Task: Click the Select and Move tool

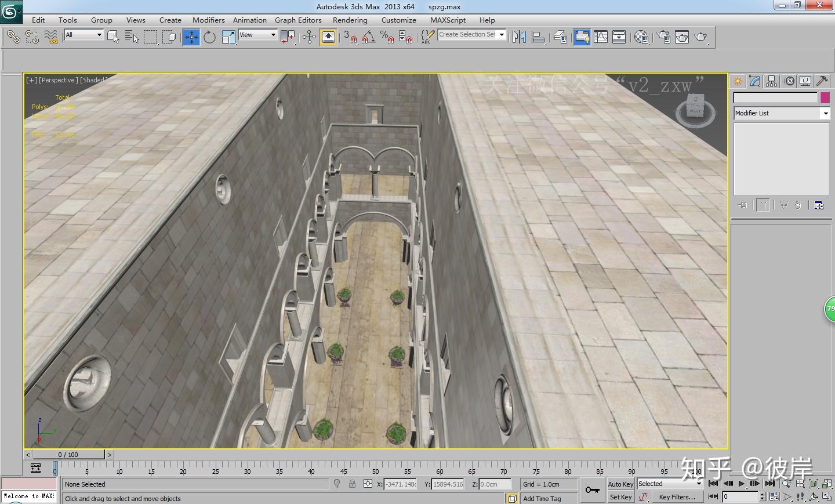Action: (x=191, y=37)
